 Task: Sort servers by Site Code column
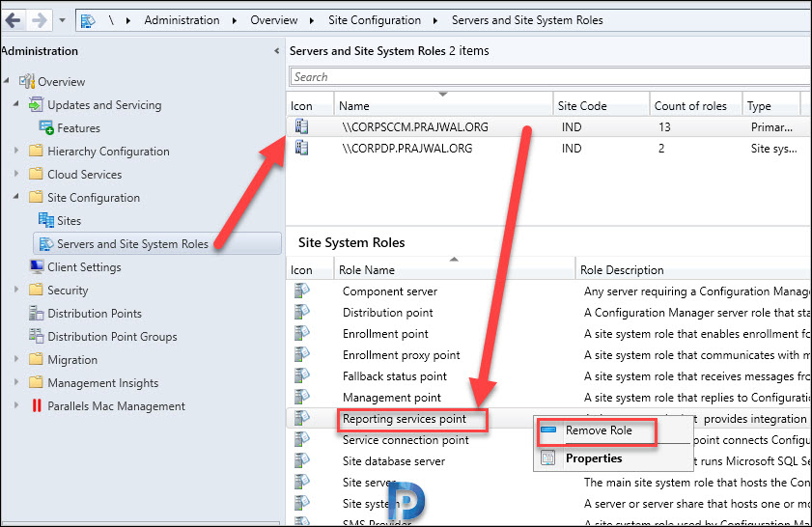(602, 105)
